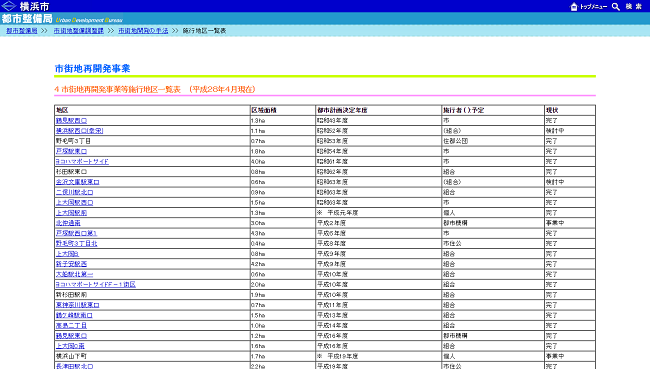650x369 pixels.
Task: Open the 鶴見駅西口 district link
Action: pyautogui.click(x=71, y=121)
